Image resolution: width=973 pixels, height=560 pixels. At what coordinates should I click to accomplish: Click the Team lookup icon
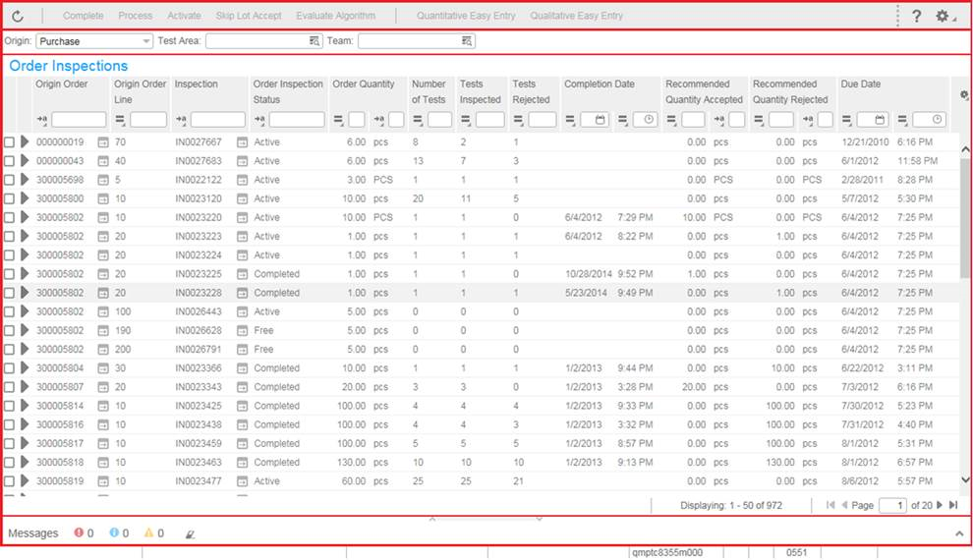coord(467,41)
